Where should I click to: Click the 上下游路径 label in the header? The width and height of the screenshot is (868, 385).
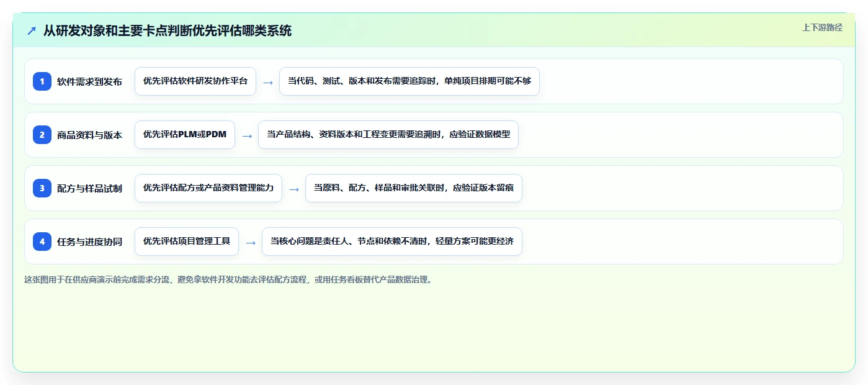coord(822,27)
